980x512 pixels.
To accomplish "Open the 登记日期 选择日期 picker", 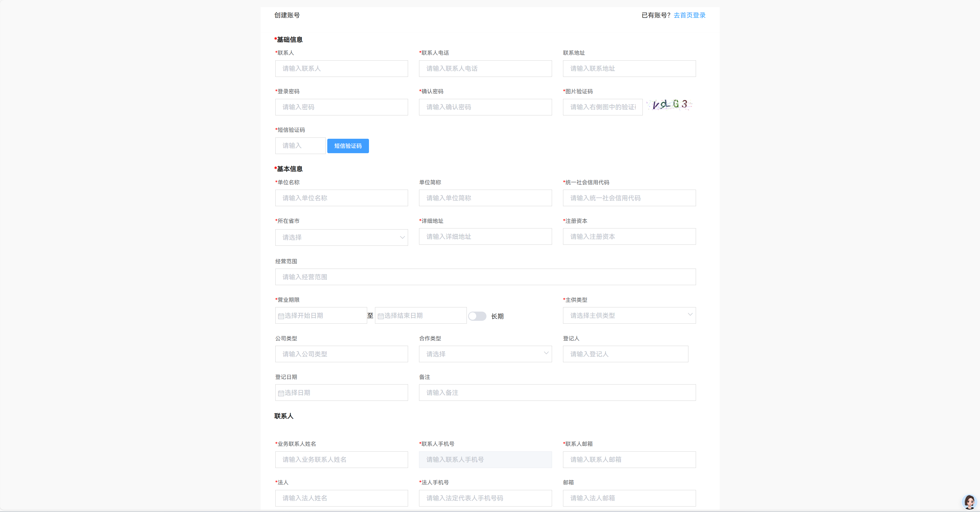I will (x=342, y=393).
